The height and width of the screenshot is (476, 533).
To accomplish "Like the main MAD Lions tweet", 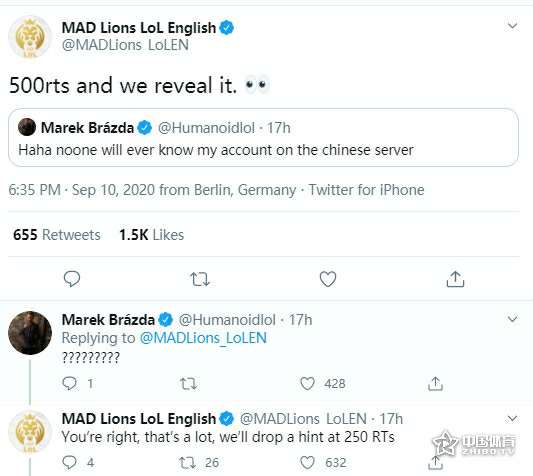I will [x=328, y=279].
